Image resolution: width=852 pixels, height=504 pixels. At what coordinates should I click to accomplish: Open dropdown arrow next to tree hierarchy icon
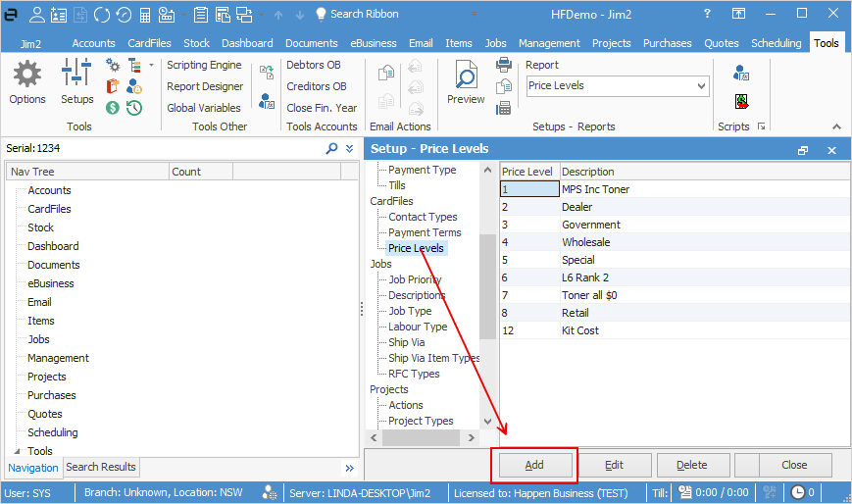coord(152,66)
